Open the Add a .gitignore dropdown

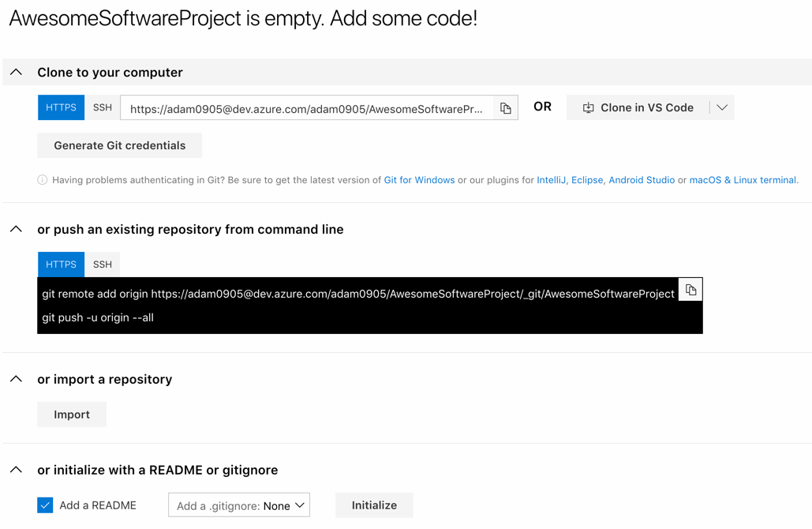pyautogui.click(x=238, y=505)
